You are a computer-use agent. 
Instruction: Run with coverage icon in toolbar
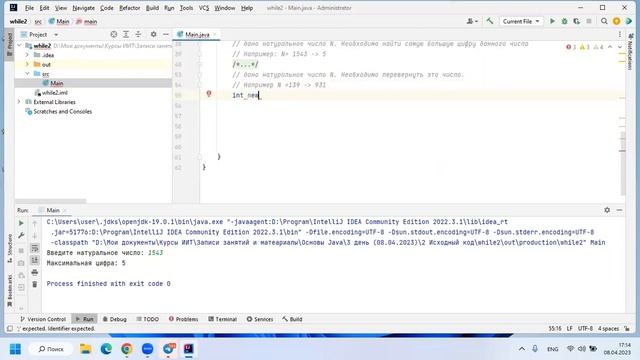576,21
